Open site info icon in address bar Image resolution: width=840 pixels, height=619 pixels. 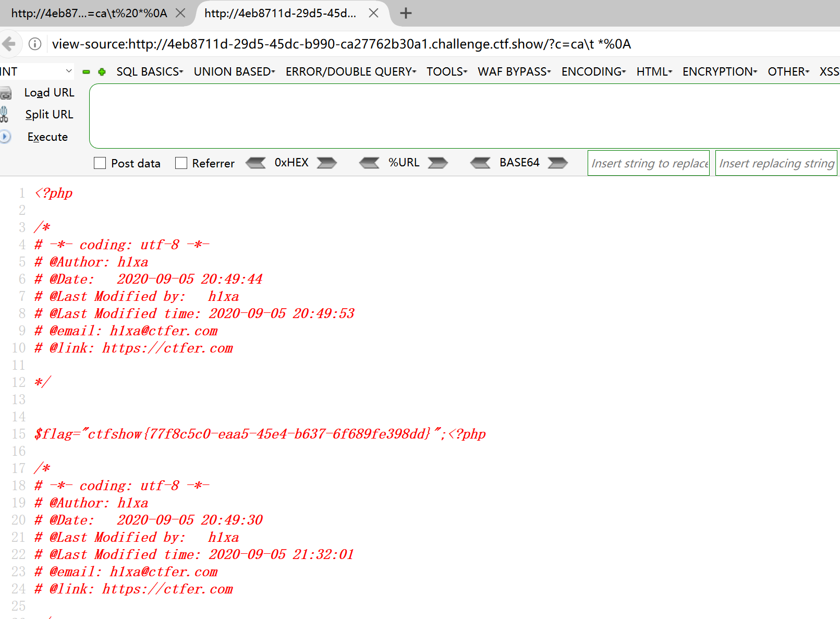[x=35, y=44]
